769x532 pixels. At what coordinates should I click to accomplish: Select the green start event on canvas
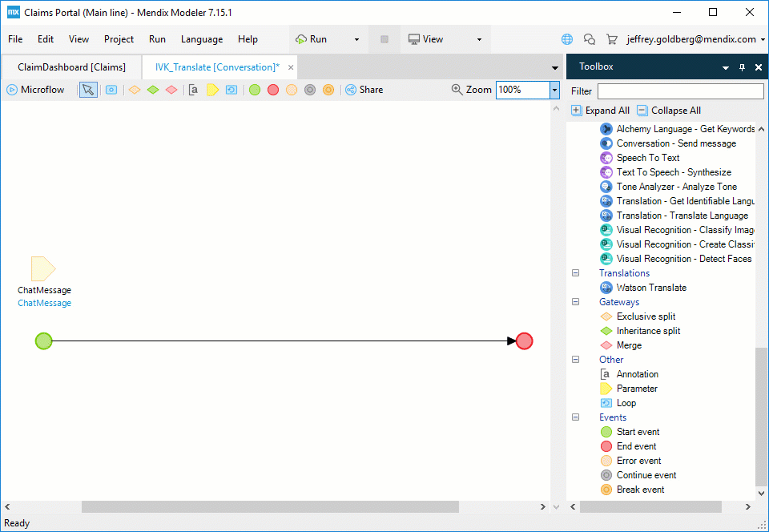pos(43,341)
